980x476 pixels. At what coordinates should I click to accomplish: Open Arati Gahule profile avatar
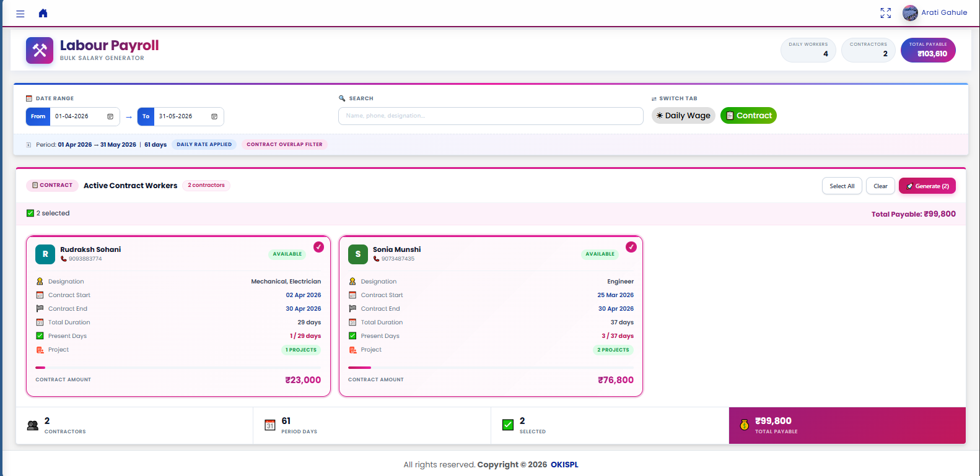(910, 13)
